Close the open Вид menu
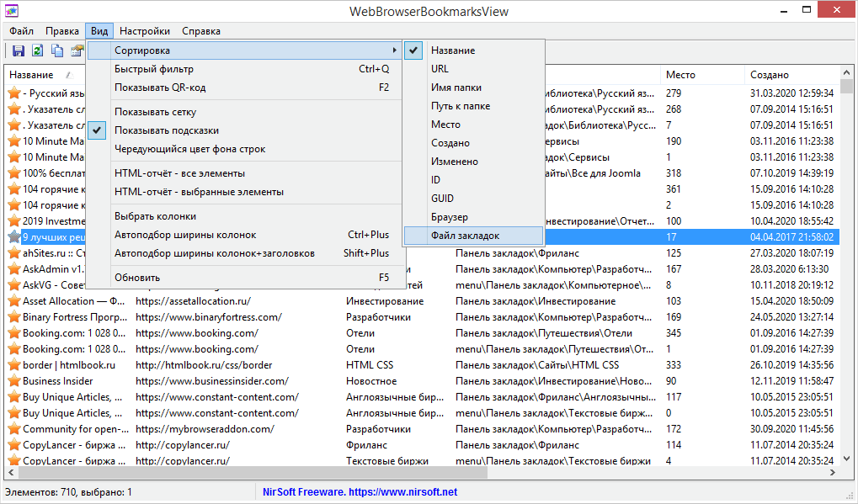Screen dimensions: 858x504 coord(99,31)
